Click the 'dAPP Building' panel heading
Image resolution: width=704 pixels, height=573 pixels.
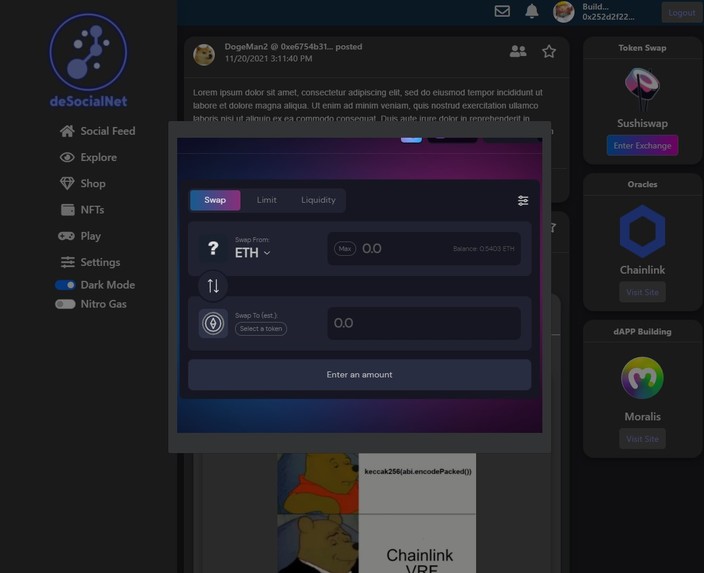[642, 332]
